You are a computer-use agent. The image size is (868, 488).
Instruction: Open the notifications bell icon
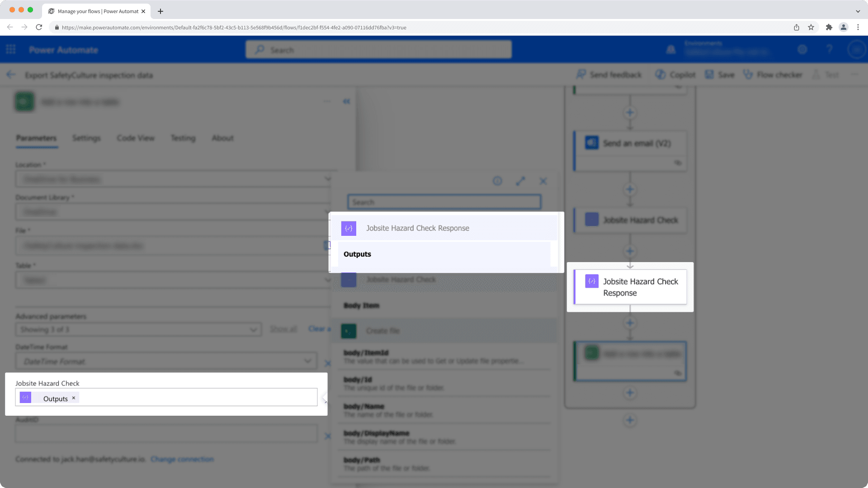(x=670, y=49)
